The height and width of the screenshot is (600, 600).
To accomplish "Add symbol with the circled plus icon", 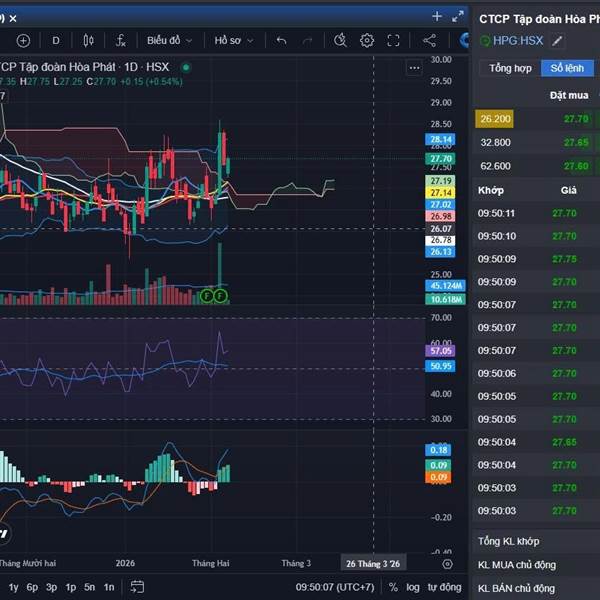I will coord(23,40).
